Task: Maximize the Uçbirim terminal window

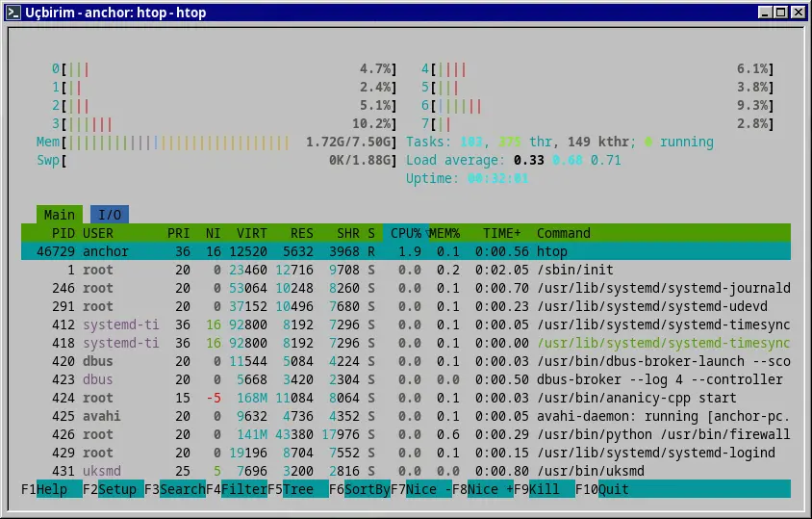Action: 781,13
